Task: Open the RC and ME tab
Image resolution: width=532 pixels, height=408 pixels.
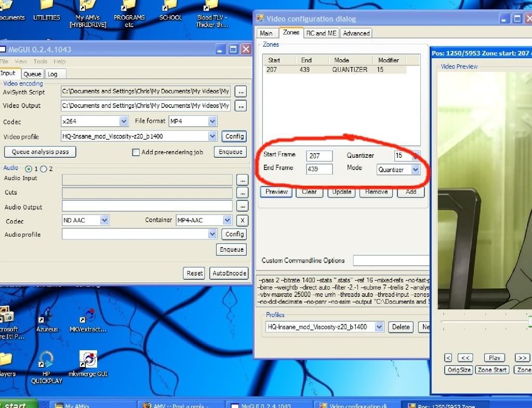Action: pyautogui.click(x=321, y=33)
